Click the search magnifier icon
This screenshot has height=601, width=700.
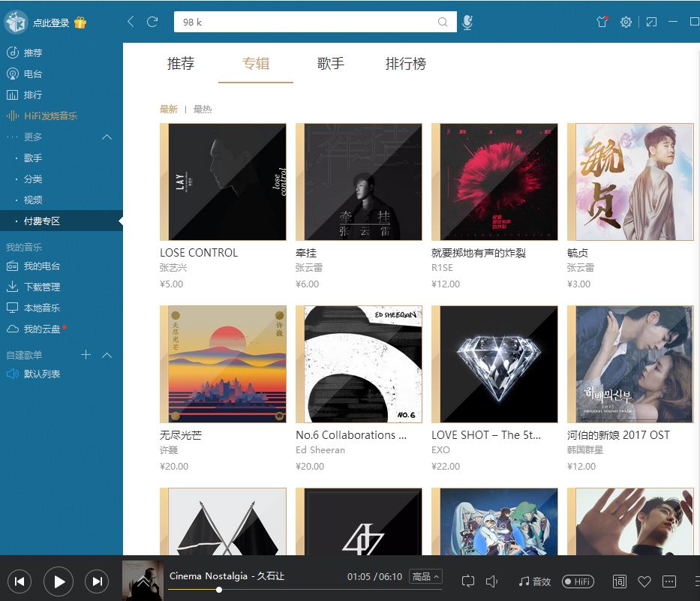(x=443, y=22)
